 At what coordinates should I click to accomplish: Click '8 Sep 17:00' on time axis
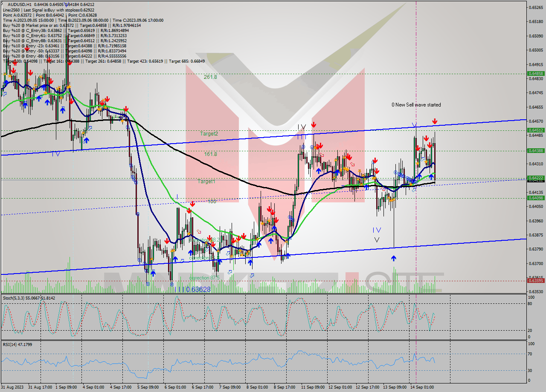[x=285, y=387]
